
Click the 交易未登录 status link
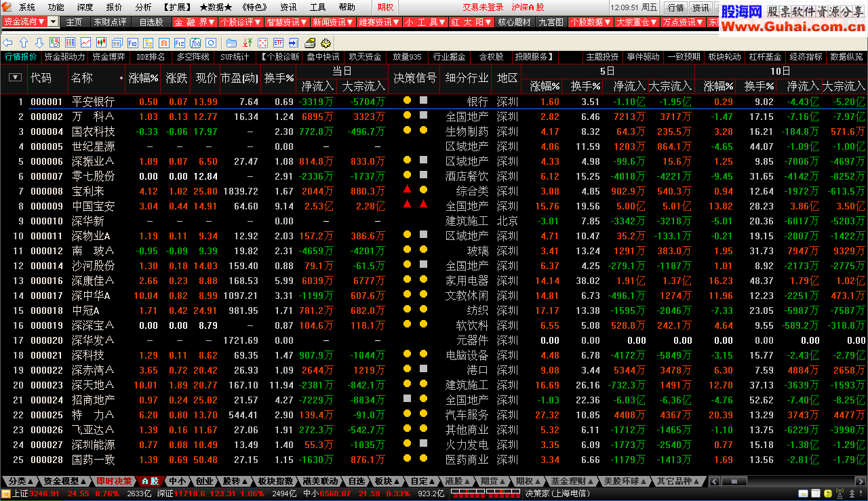tap(484, 7)
